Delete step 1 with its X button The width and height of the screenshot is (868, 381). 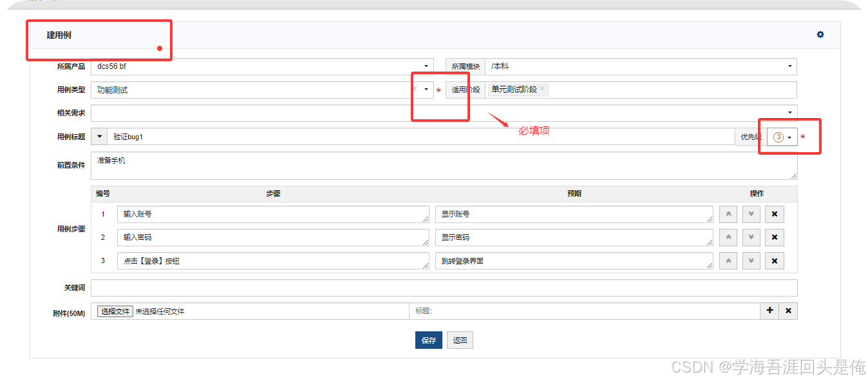(775, 215)
